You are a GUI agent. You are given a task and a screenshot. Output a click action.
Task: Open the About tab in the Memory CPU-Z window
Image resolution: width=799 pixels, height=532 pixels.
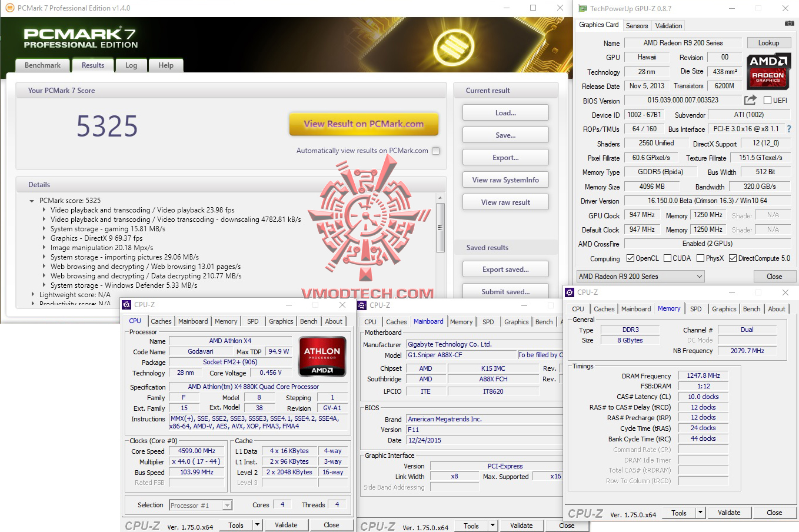pos(777,309)
